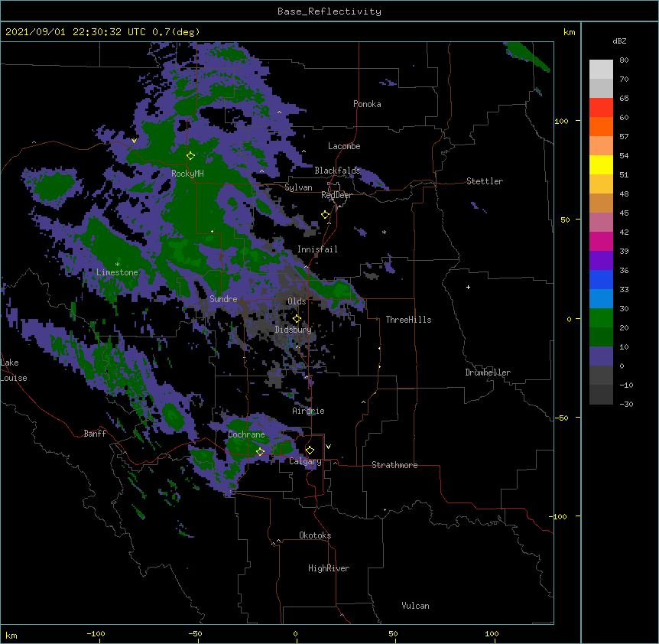The height and width of the screenshot is (644, 659).
Task: Click the white star marker above Limestone
Action: pyautogui.click(x=117, y=265)
